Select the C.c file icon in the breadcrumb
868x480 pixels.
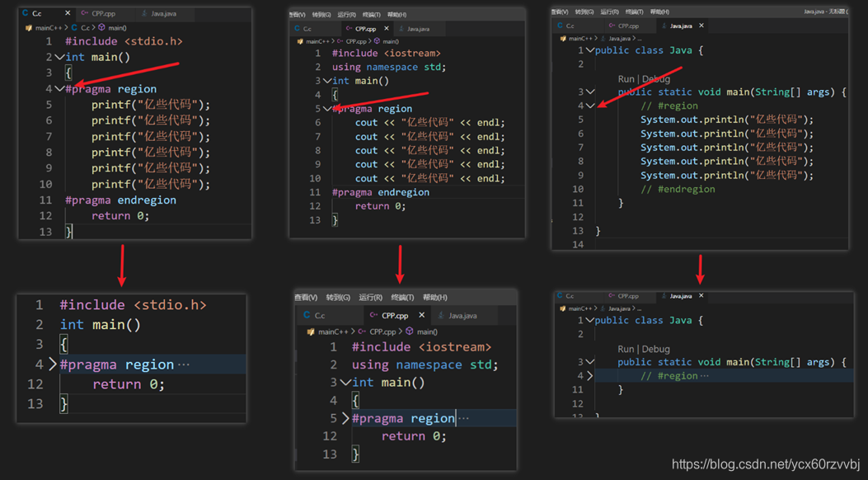(x=73, y=26)
